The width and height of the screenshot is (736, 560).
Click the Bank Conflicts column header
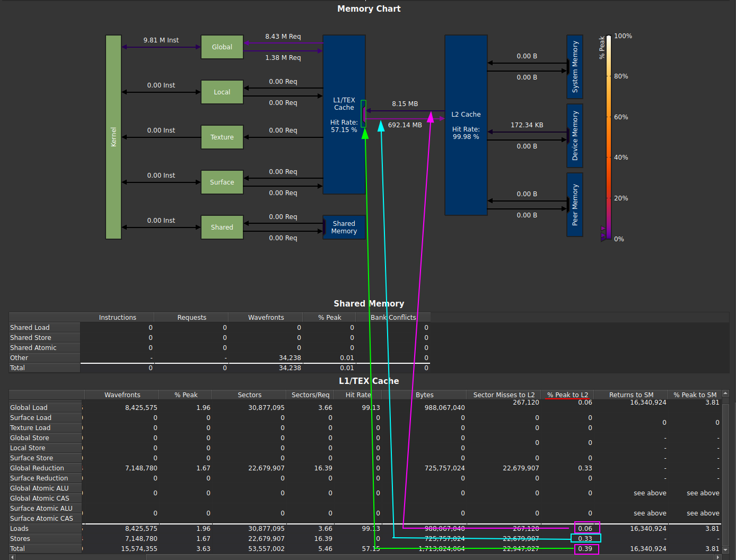393,318
